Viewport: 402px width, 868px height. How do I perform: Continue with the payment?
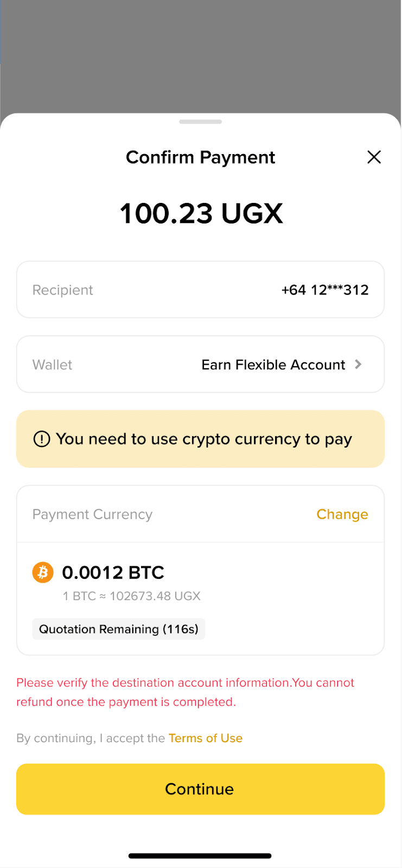click(x=200, y=789)
